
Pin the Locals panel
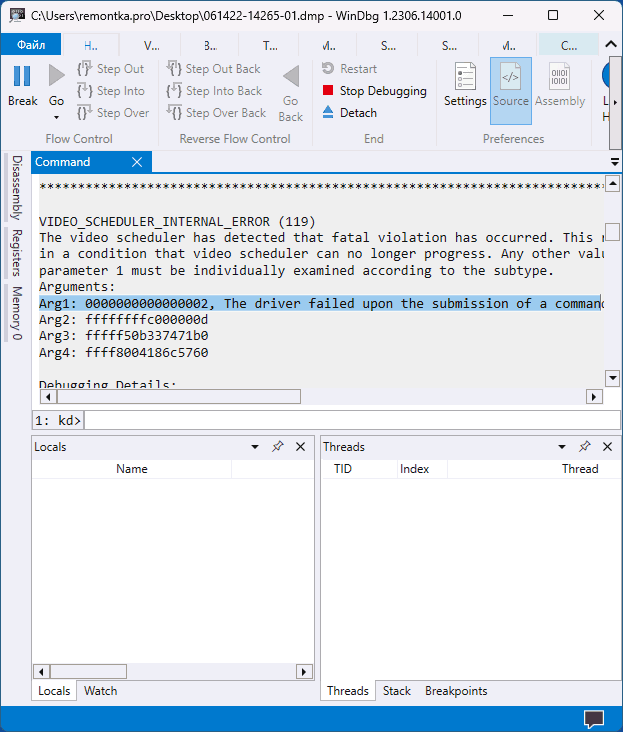pos(278,447)
